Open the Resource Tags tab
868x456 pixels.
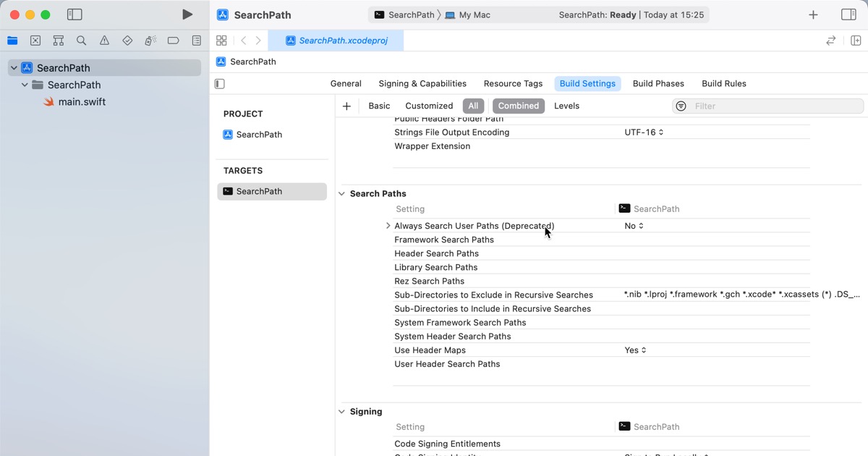click(x=513, y=84)
